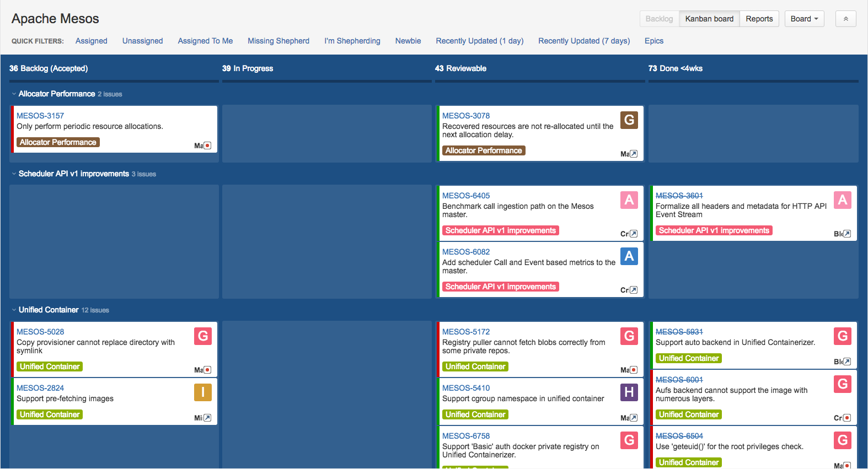Toggle the Assigned quick filter
Screen dimensions: 868x469
coord(92,41)
